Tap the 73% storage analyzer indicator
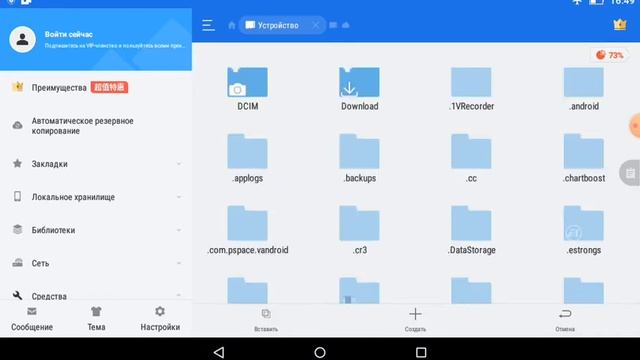Viewport: 640px width, 360px height. point(610,55)
